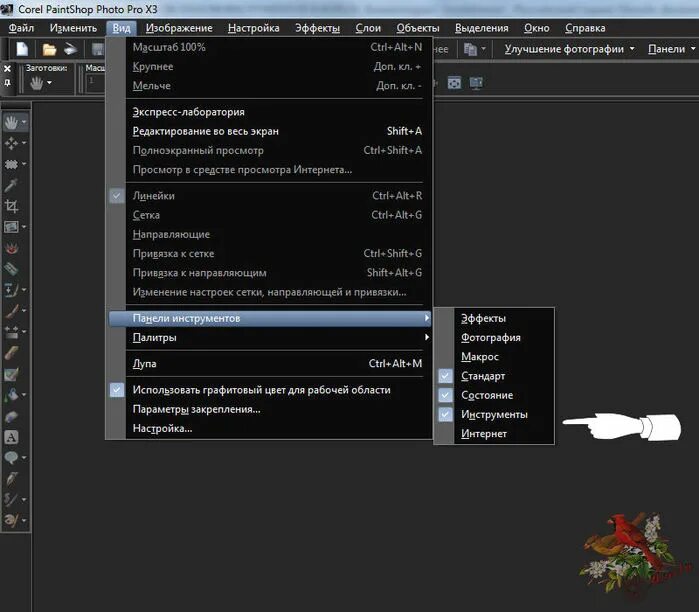Open the Selection tool flyout arrow
The height and width of the screenshot is (612, 699).
pyautogui.click(x=24, y=164)
